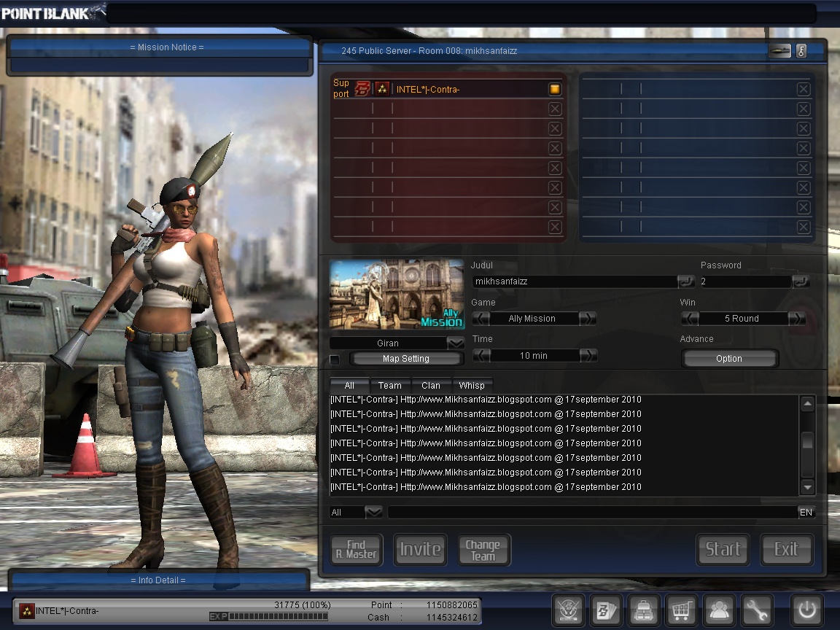Select next Game mode with right arrow
This screenshot has height=630, width=840.
[588, 318]
